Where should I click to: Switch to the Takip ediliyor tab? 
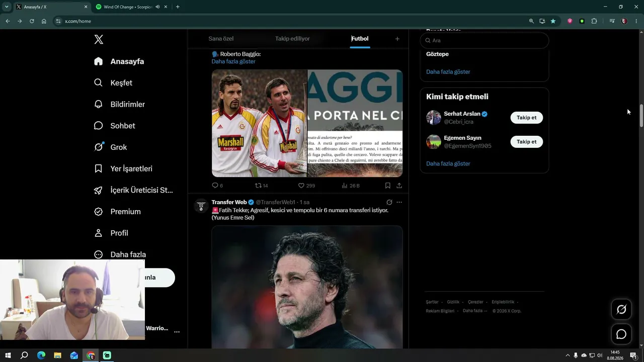pos(292,39)
